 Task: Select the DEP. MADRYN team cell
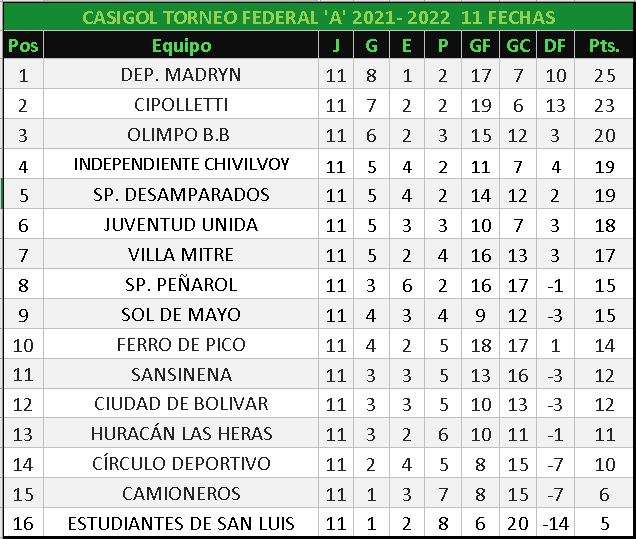[181, 75]
